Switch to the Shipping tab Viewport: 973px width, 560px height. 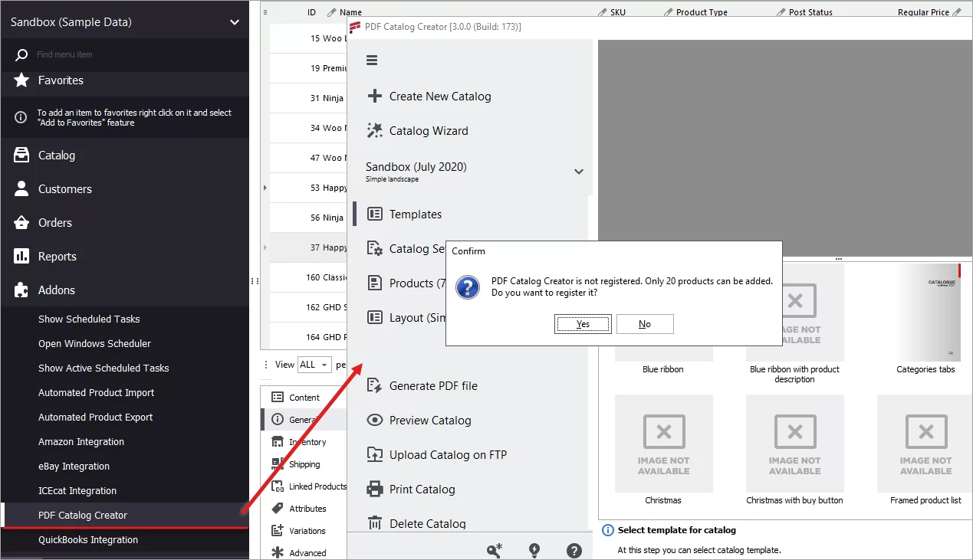304,463
